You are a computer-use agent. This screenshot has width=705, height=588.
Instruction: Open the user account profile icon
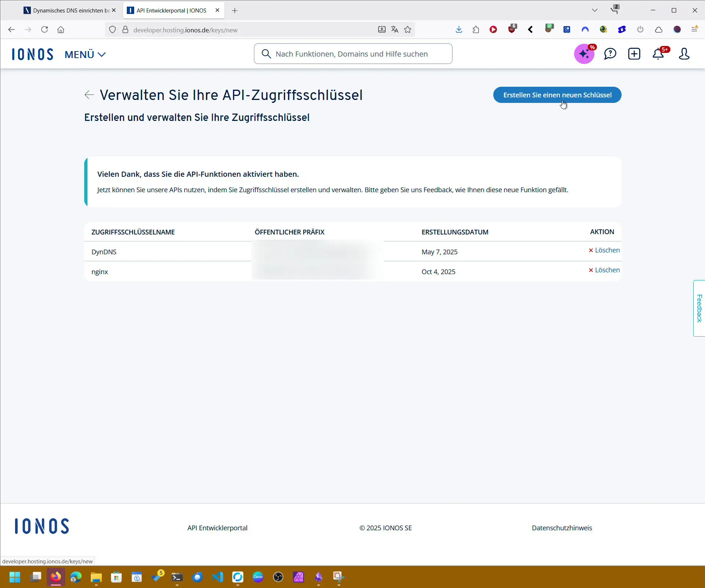point(684,54)
